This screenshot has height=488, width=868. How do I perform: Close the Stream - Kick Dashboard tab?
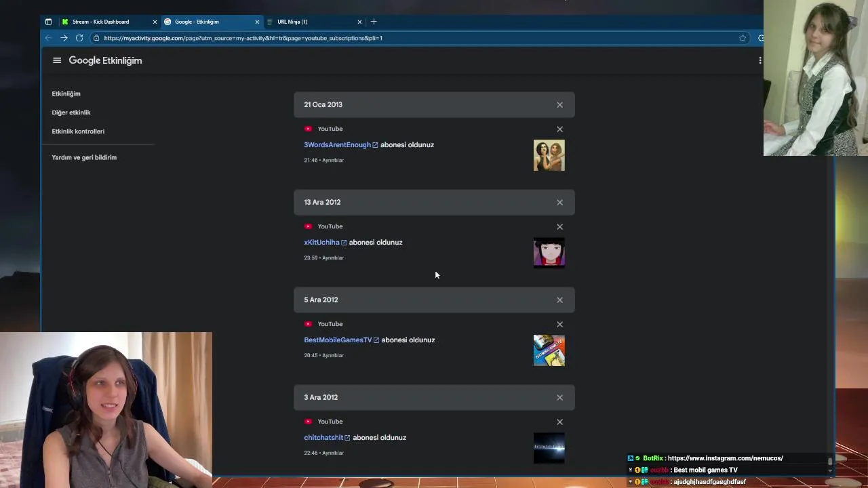[155, 22]
